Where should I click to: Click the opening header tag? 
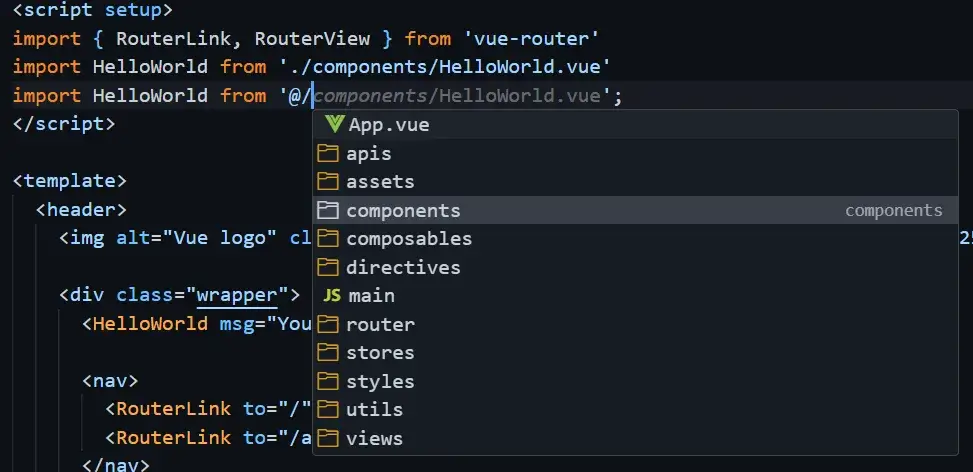click(81, 209)
